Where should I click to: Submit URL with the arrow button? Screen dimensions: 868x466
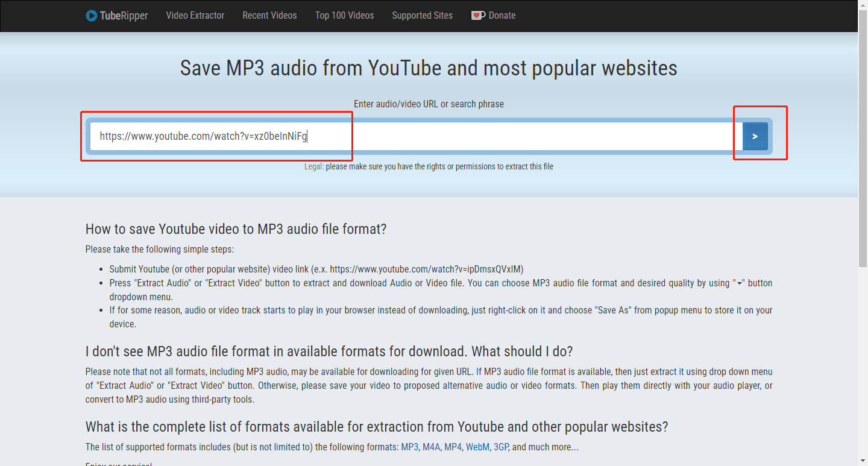[755, 136]
